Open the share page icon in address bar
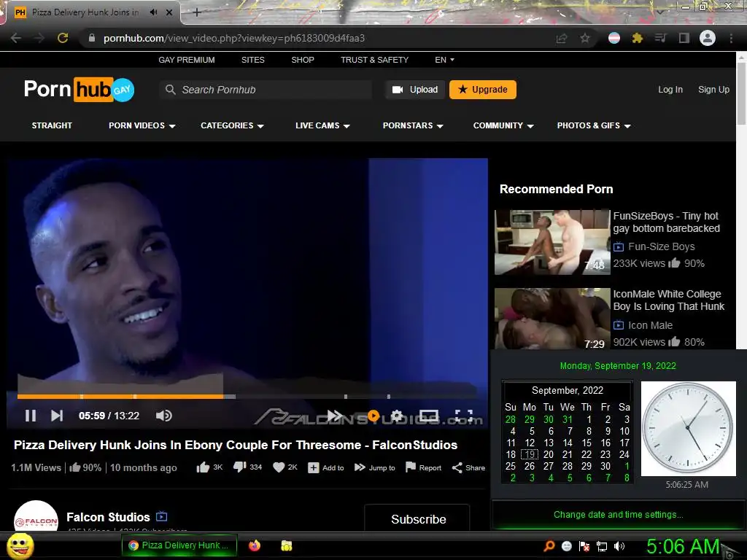The width and height of the screenshot is (747, 560). click(562, 38)
